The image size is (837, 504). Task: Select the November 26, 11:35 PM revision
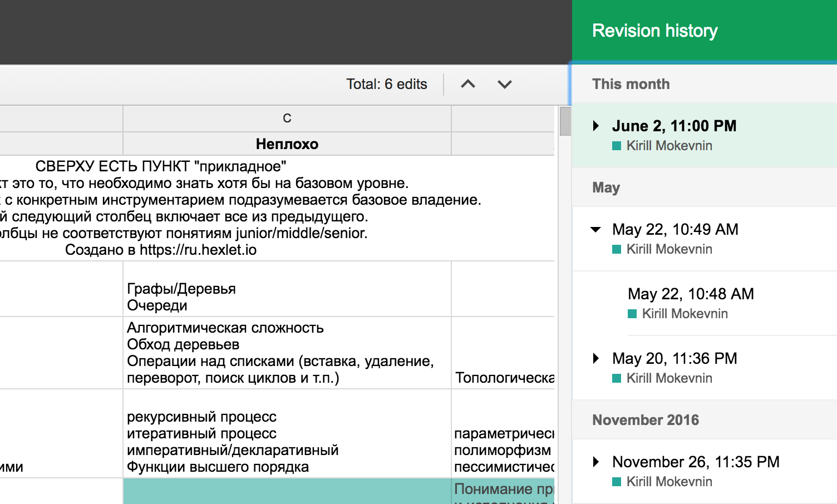(x=696, y=462)
